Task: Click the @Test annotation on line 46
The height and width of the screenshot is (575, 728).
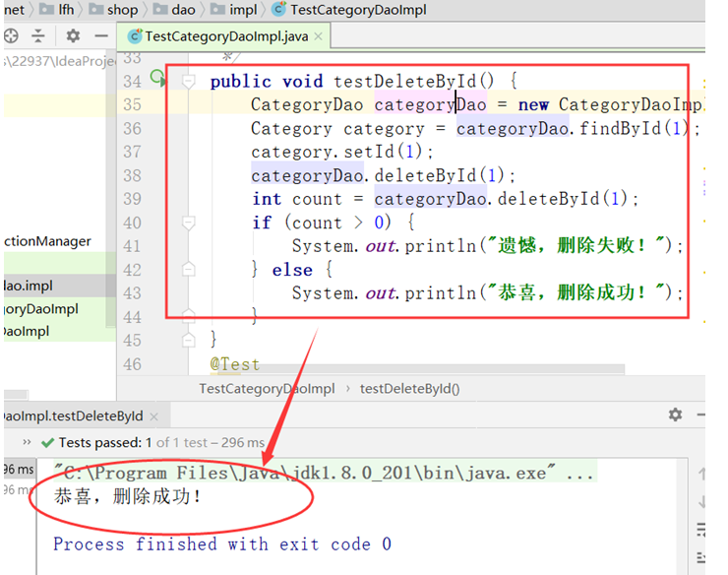Action: click(x=234, y=364)
